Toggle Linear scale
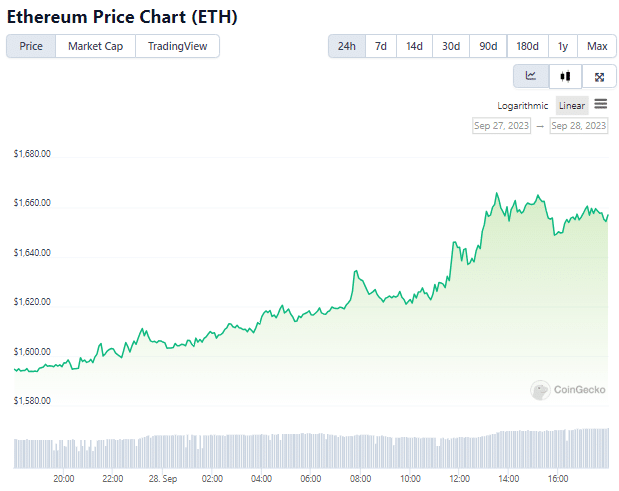The width and height of the screenshot is (619, 491). tap(572, 106)
